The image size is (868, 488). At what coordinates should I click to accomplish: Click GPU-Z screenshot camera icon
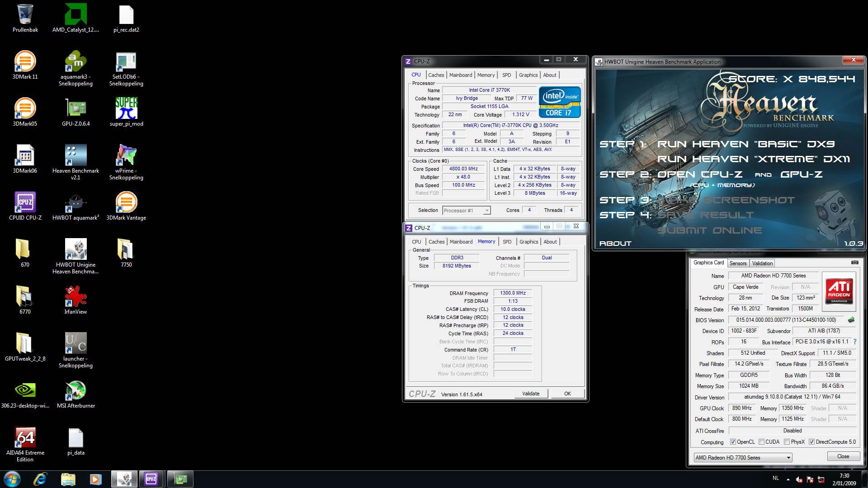pos(854,263)
